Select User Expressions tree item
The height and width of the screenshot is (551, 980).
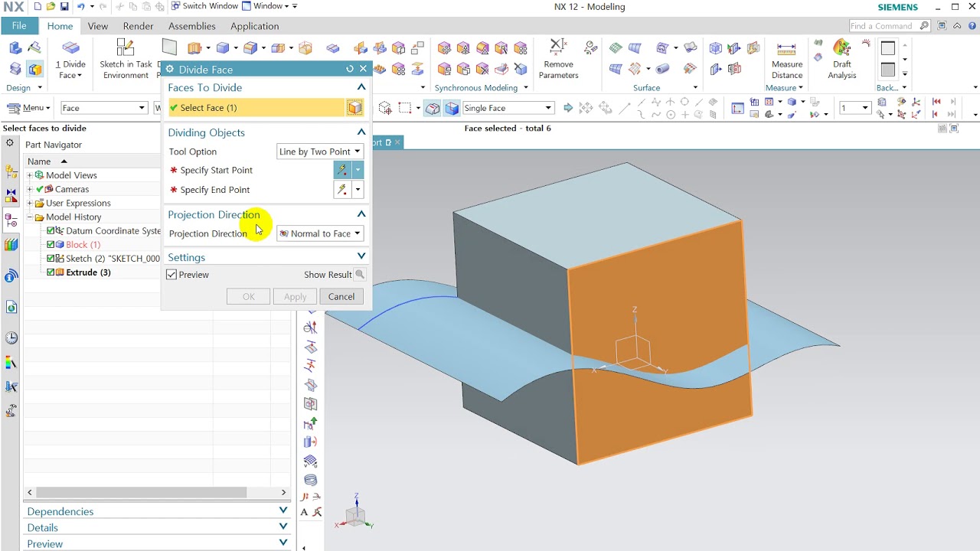pyautogui.click(x=78, y=203)
